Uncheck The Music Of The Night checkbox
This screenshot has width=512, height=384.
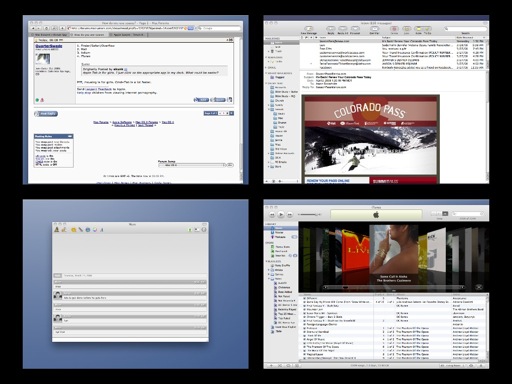[x=304, y=351]
